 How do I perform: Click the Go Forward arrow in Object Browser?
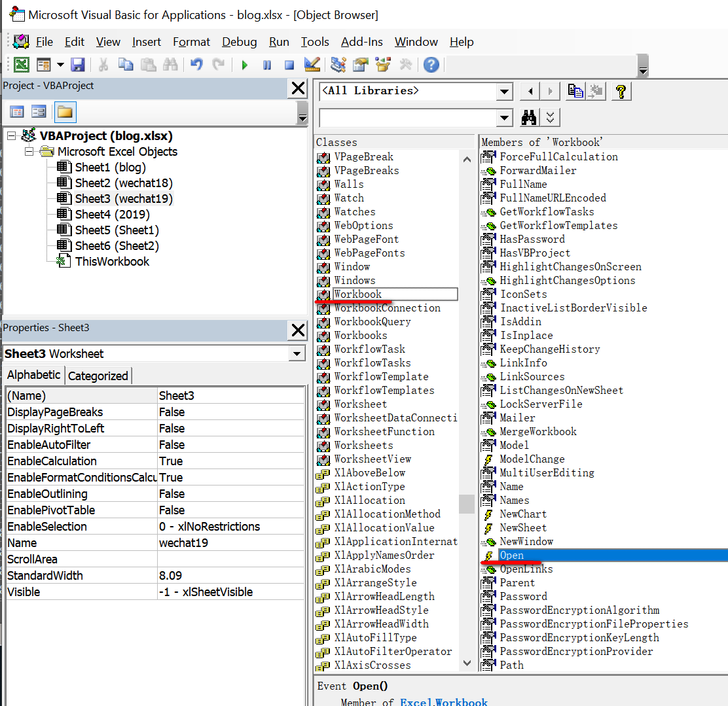tap(550, 92)
